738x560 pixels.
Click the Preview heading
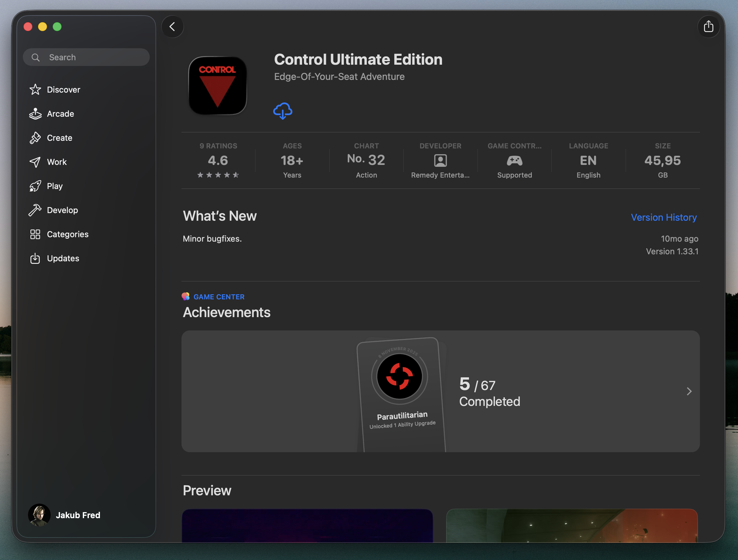(x=207, y=490)
